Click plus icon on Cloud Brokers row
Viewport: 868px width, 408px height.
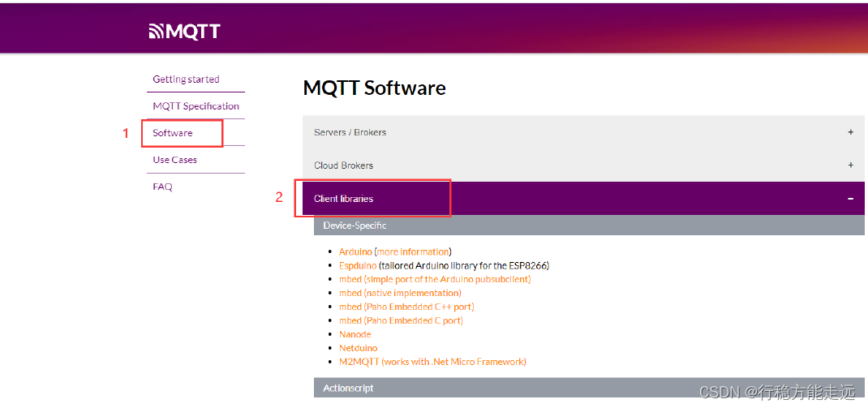point(851,165)
